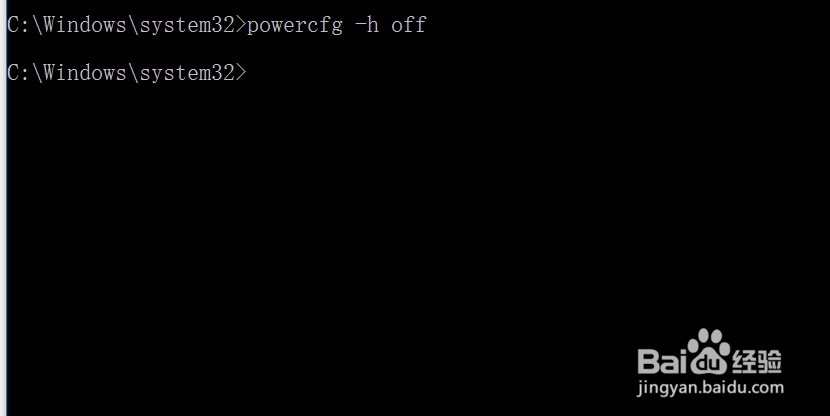
Task: Click "C:" in the first prompt line
Action: tap(19, 25)
